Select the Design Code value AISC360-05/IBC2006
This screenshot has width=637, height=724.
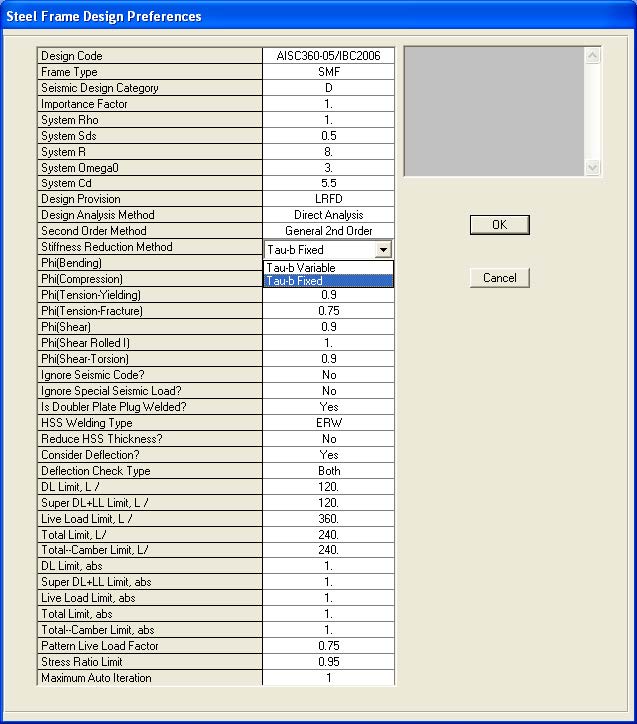click(x=328, y=56)
